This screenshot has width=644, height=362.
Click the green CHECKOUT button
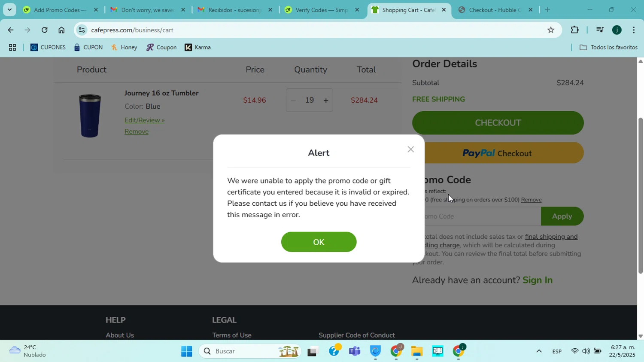[x=498, y=123]
